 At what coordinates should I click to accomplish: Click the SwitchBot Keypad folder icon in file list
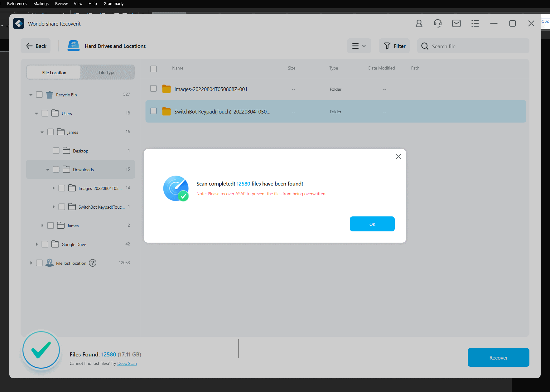[x=166, y=112]
